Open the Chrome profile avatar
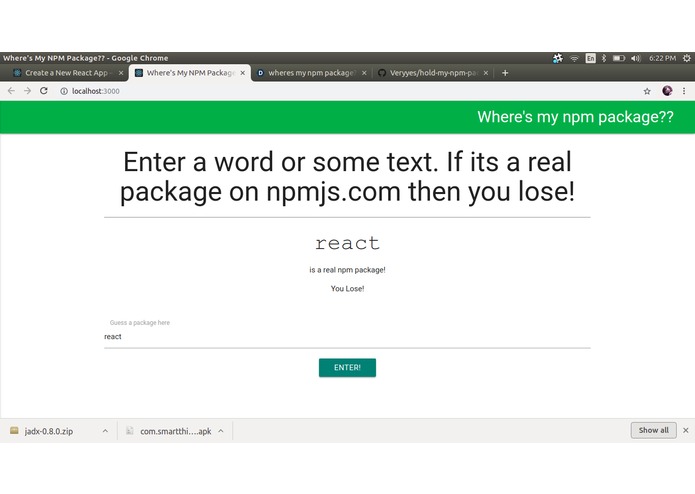The image size is (695, 494). click(667, 91)
